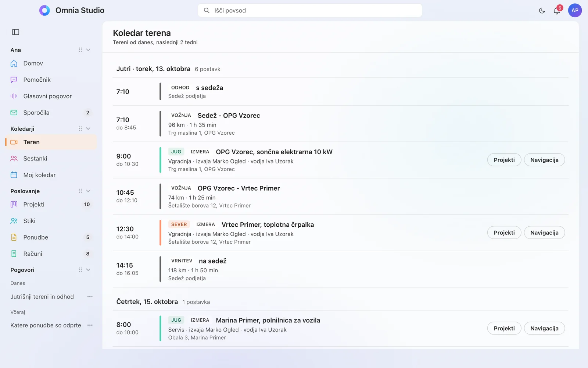
Task: Click the Sporočila envelope icon
Action: [x=14, y=113]
